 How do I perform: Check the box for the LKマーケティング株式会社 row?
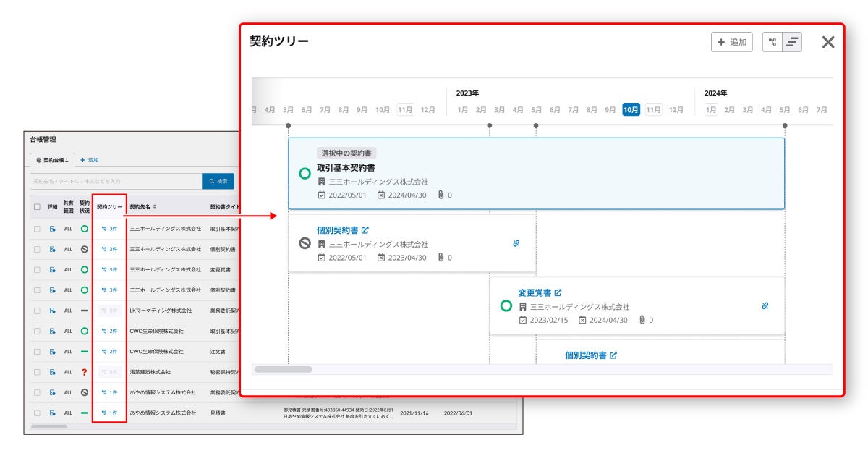(x=37, y=311)
